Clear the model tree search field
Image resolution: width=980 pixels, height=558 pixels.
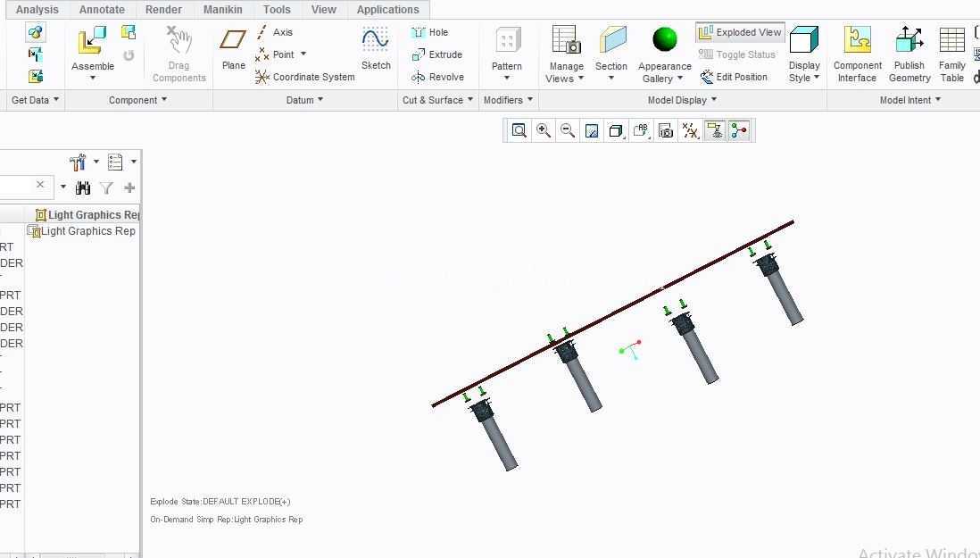click(40, 184)
